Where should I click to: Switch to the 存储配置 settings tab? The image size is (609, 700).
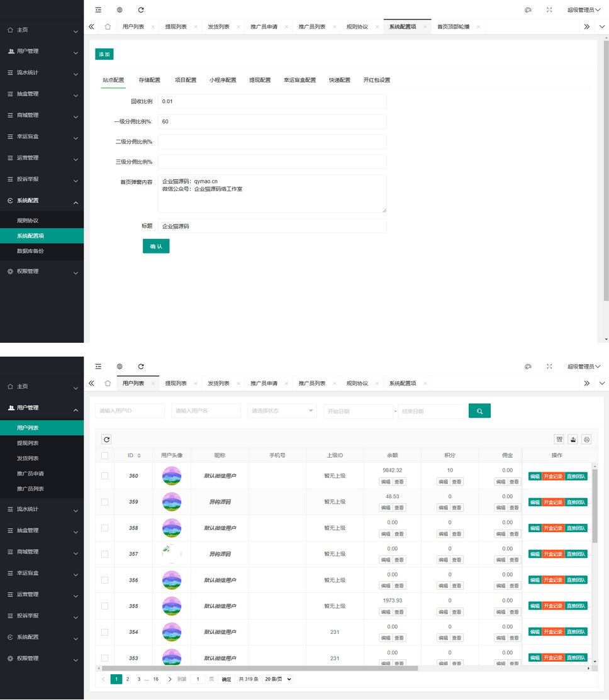pyautogui.click(x=149, y=80)
